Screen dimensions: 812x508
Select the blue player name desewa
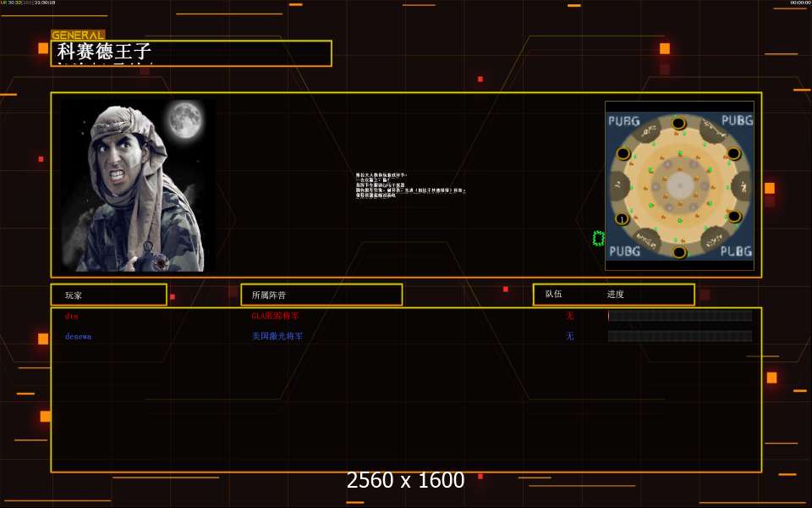pyautogui.click(x=79, y=336)
